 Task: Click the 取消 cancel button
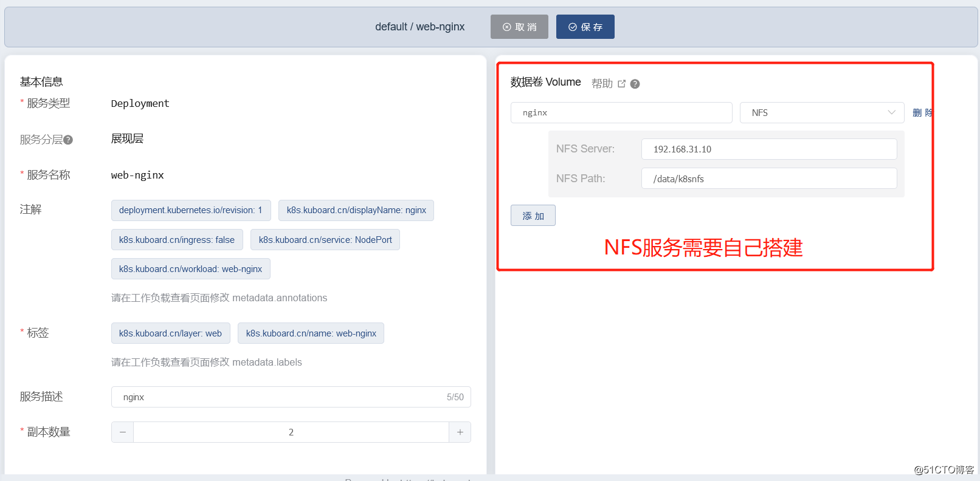(x=519, y=27)
